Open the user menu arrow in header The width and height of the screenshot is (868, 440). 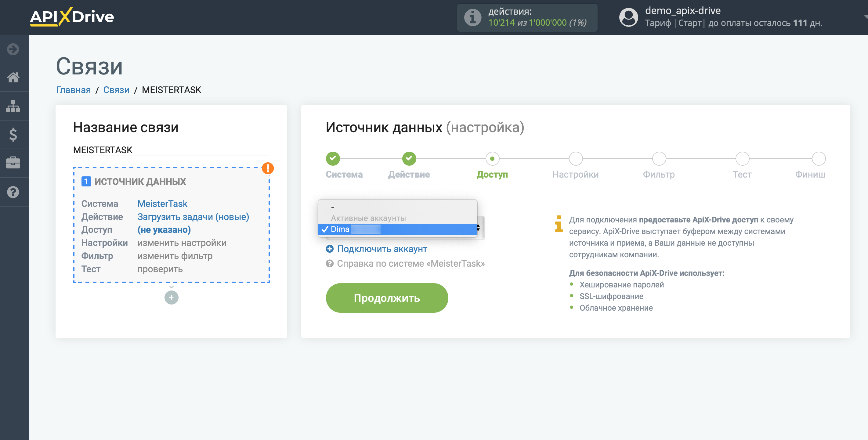click(x=865, y=16)
